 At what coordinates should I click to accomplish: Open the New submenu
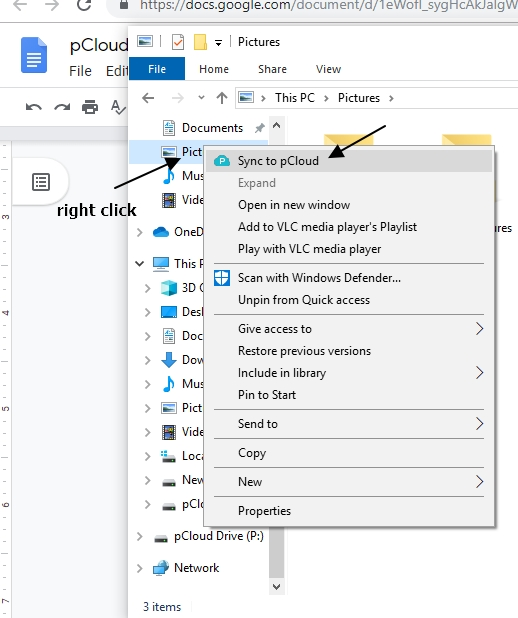coord(349,482)
